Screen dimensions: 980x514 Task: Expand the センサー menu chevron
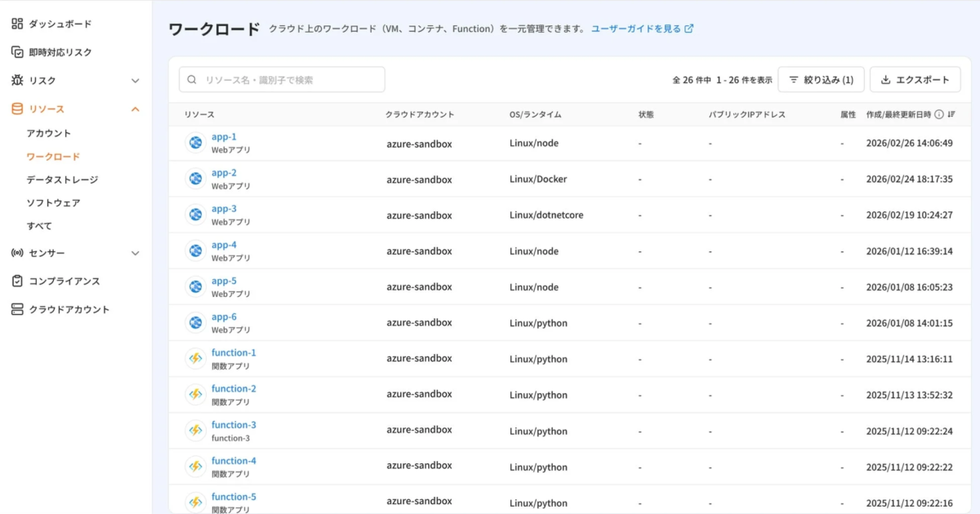pos(136,253)
